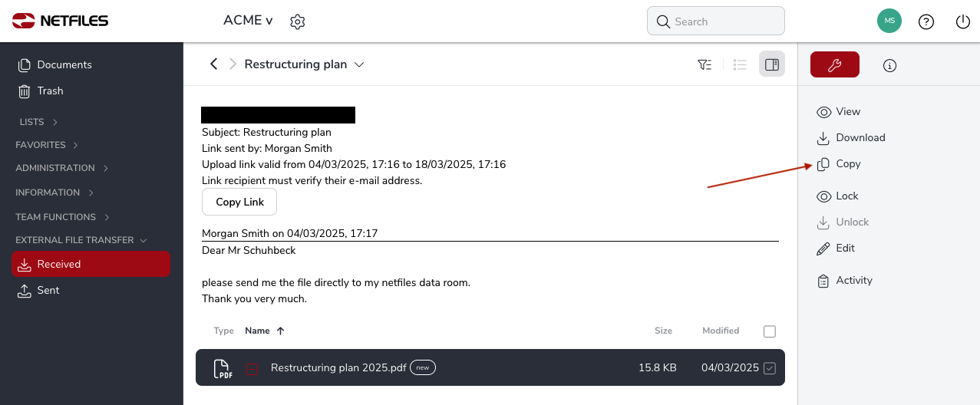Open the settings gear next to ACME
The width and height of the screenshot is (980, 405).
[298, 21]
